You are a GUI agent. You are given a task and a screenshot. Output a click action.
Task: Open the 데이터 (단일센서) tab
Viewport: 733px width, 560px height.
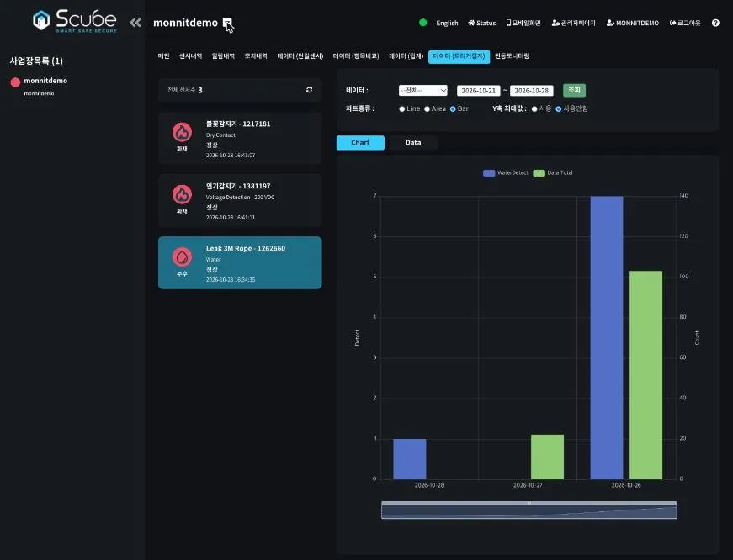300,56
